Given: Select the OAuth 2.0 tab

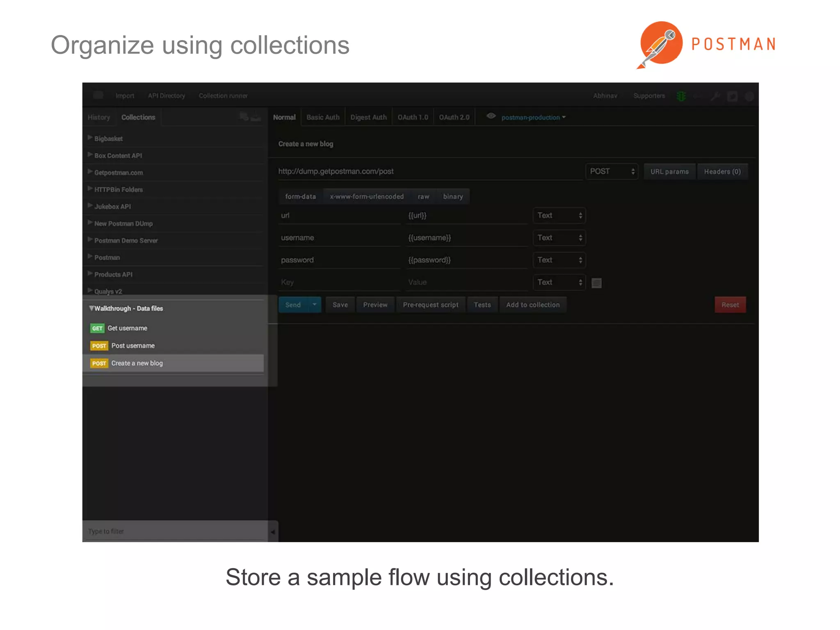Looking at the screenshot, I should pos(454,117).
